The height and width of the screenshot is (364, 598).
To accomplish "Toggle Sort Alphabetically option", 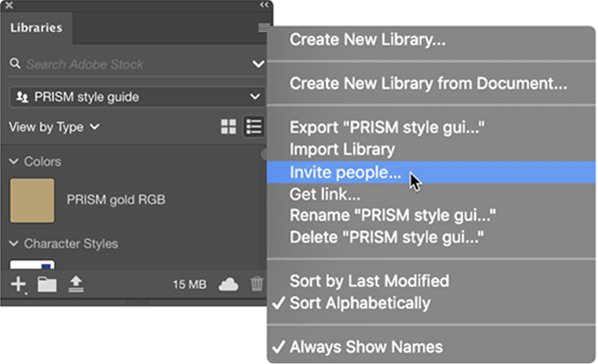I will tap(360, 303).
